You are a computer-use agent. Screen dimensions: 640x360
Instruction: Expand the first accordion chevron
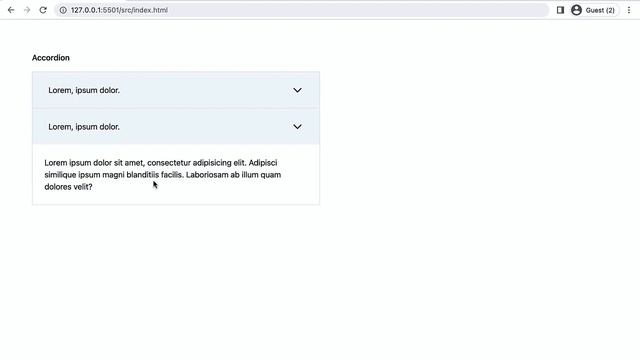298,90
